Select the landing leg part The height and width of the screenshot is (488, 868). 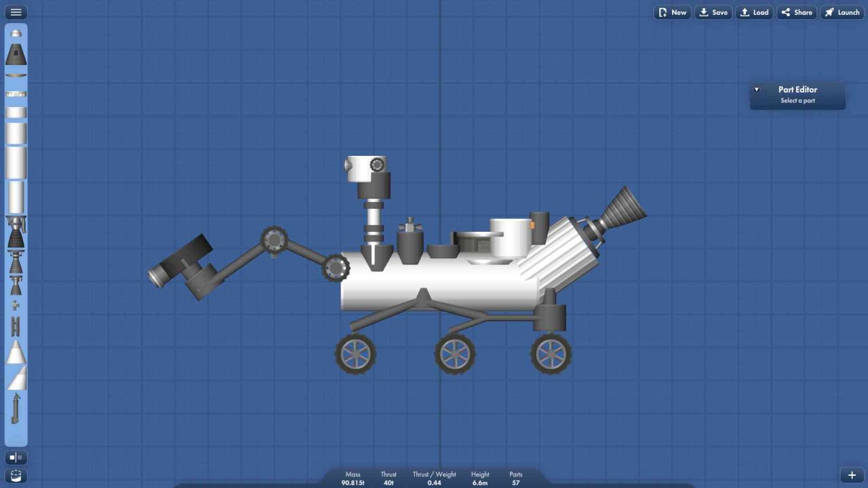(x=16, y=409)
